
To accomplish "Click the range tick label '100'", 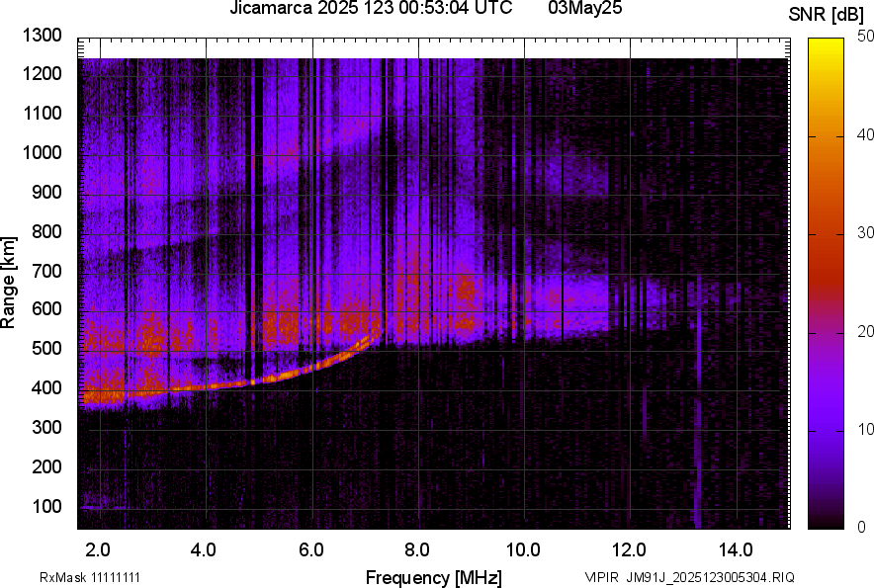I will tap(46, 506).
